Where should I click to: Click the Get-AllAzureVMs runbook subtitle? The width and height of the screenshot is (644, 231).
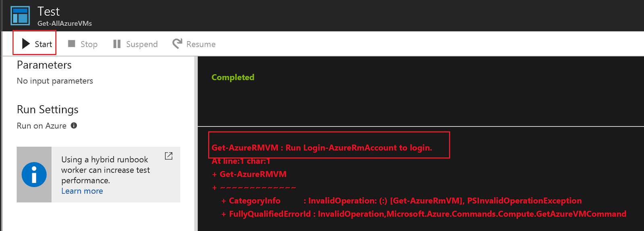(64, 23)
